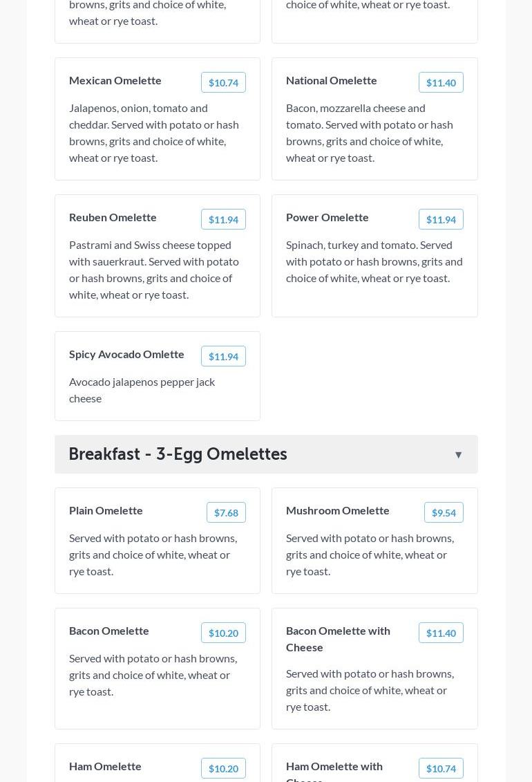
Task: Open the Power Omelette menu item
Action: pyautogui.click(x=327, y=217)
